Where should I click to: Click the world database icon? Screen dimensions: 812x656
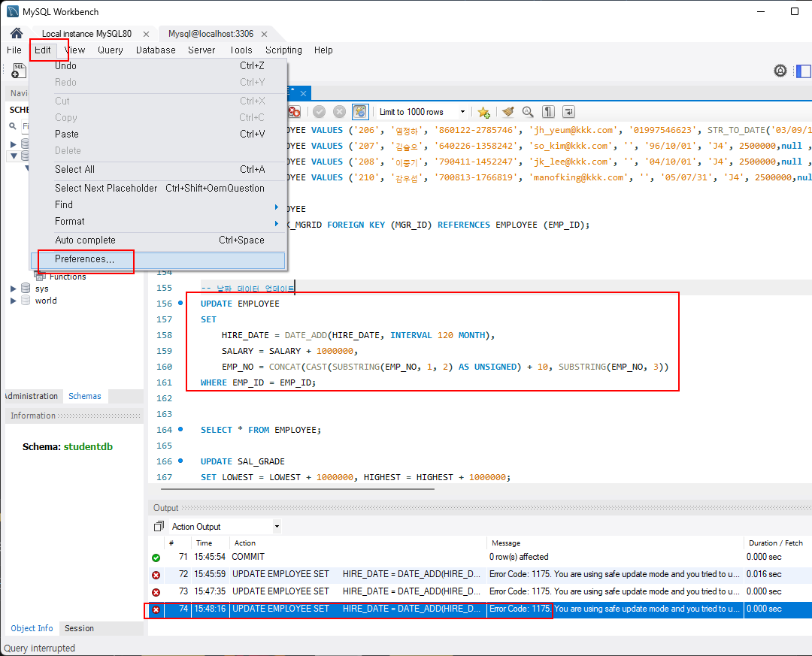click(26, 301)
